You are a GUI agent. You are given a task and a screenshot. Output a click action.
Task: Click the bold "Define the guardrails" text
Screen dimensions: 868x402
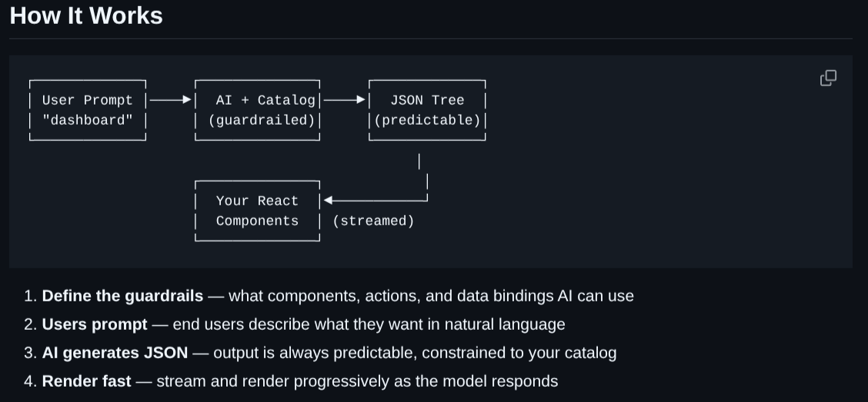(122, 296)
